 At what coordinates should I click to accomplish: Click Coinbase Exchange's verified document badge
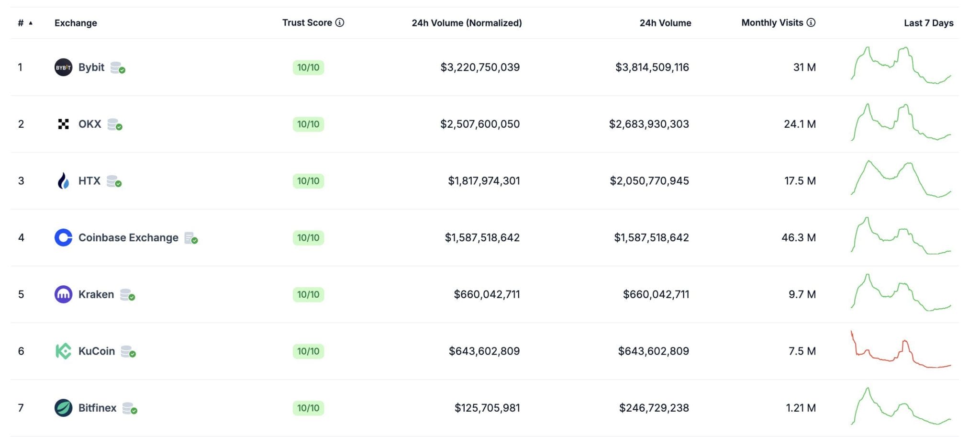(191, 238)
